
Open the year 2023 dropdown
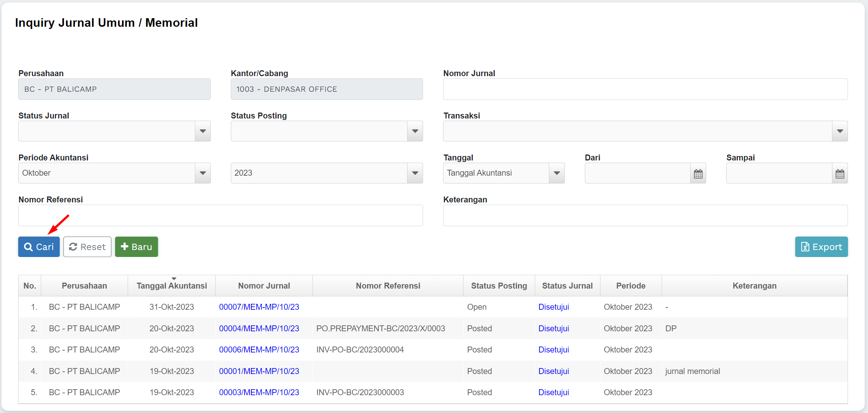[x=415, y=173]
